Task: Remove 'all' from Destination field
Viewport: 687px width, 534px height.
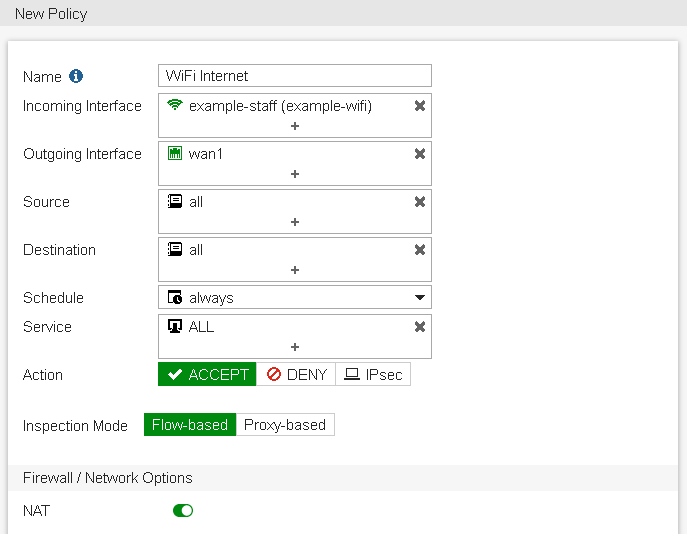Action: click(420, 250)
